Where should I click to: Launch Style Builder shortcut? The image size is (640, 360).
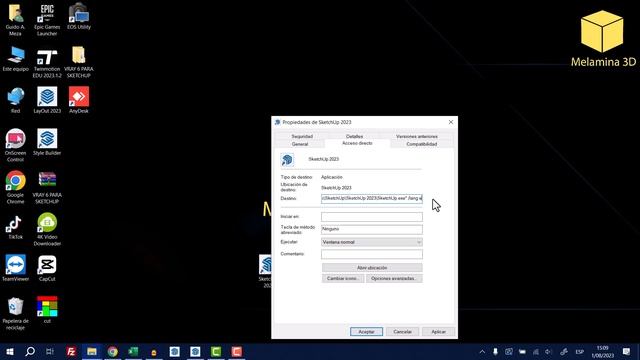tap(47, 142)
